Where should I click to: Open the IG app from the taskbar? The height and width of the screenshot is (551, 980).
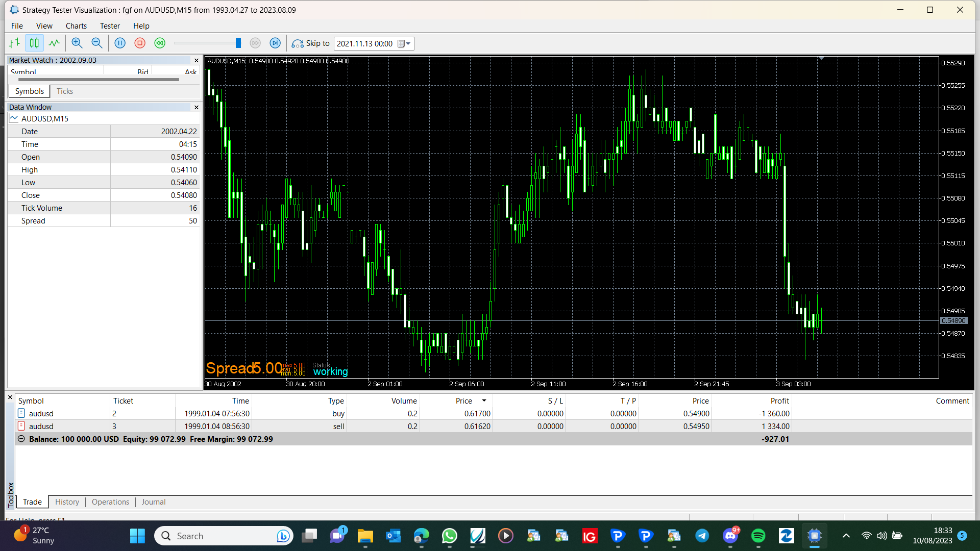[590, 536]
